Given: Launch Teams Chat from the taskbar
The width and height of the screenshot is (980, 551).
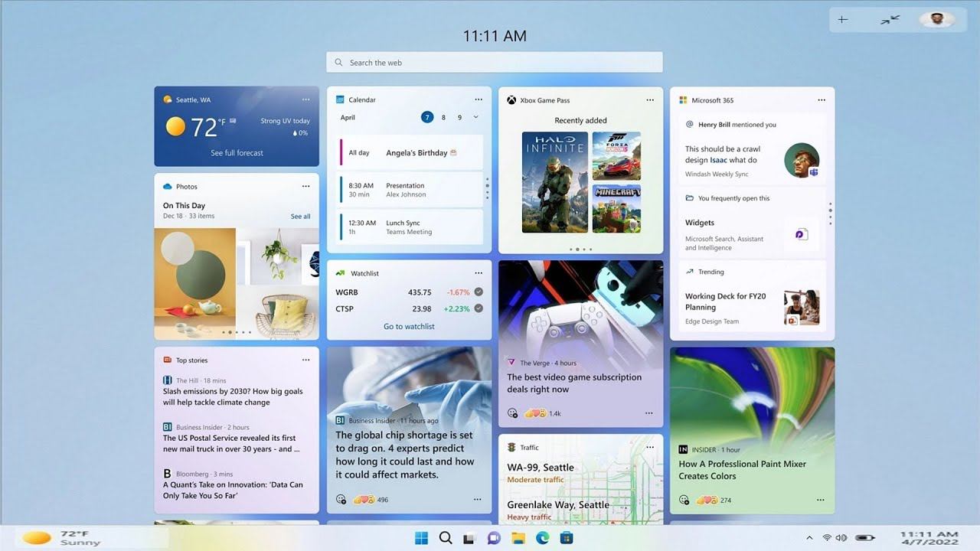Looking at the screenshot, I should 494,538.
